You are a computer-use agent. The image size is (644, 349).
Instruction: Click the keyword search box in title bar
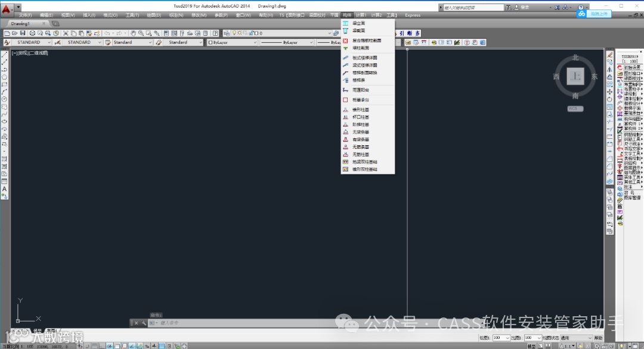[x=473, y=7]
